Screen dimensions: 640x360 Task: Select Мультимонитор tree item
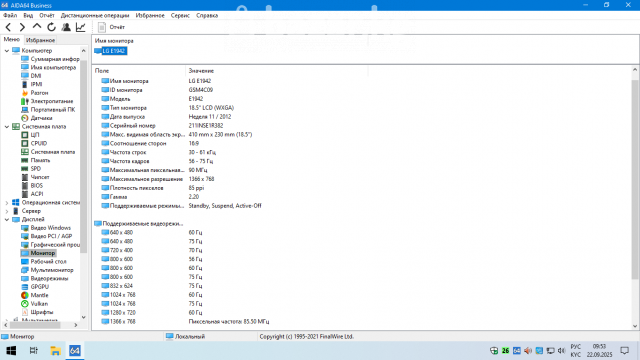click(x=47, y=270)
